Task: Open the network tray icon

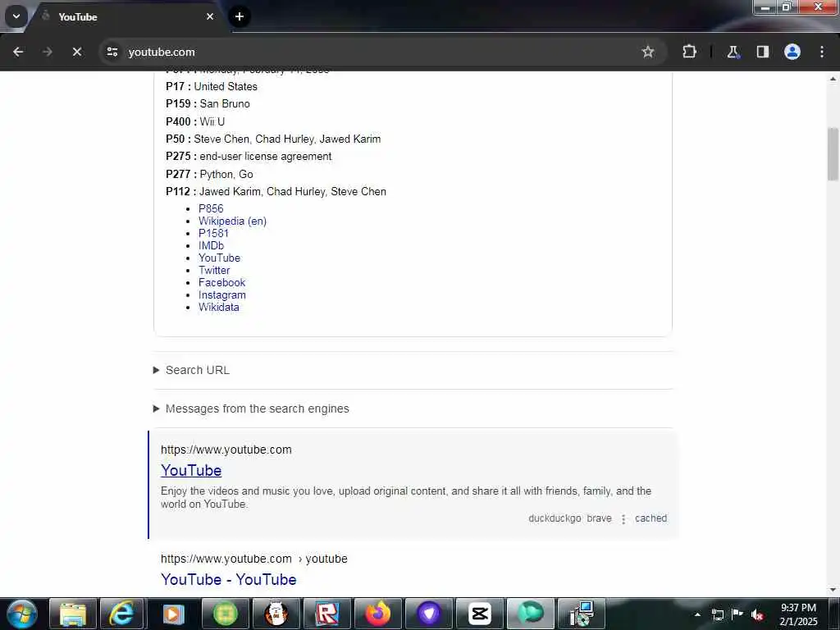Action: coord(717,614)
